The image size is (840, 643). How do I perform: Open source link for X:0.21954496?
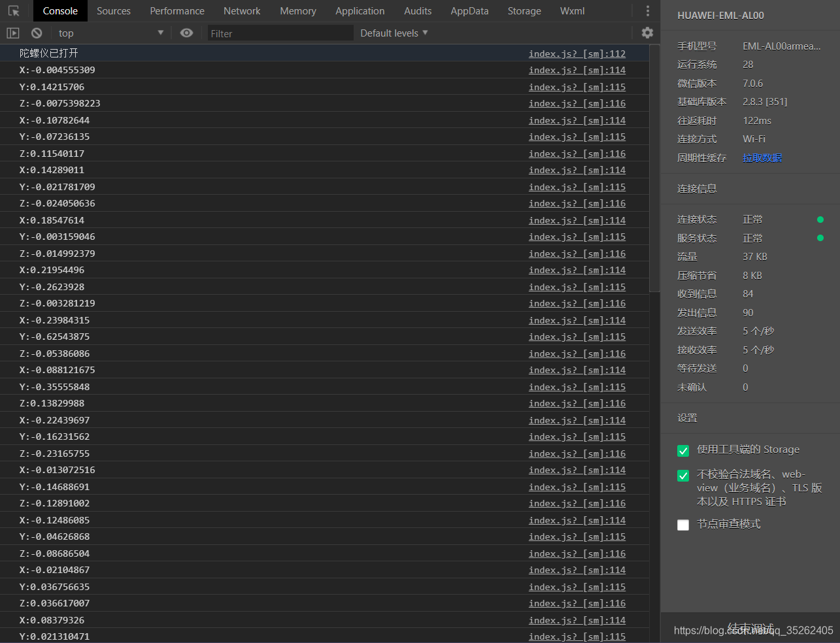[577, 270]
